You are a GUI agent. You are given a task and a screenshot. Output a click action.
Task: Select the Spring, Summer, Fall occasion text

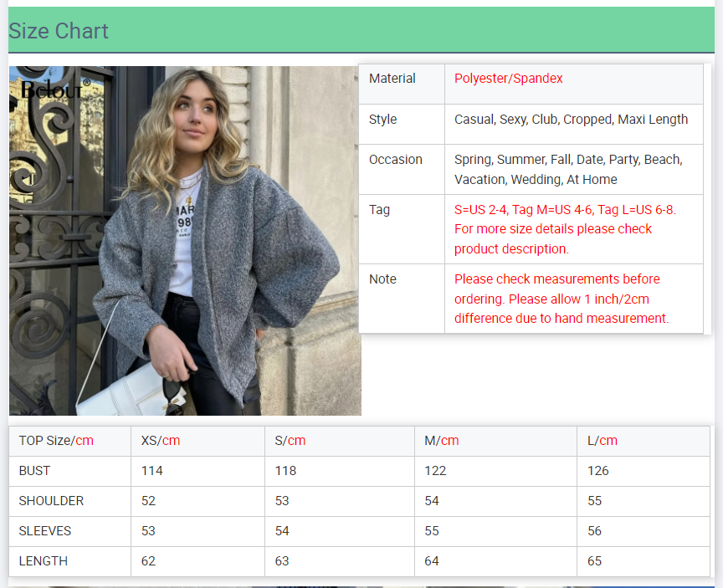click(x=567, y=169)
